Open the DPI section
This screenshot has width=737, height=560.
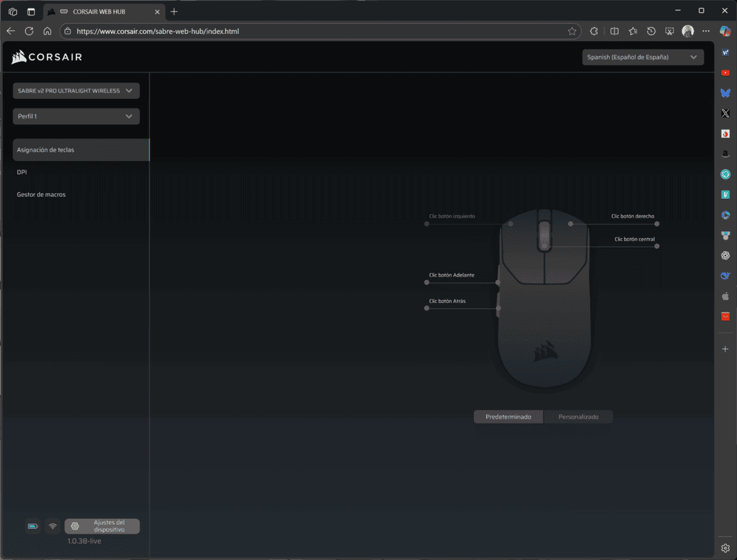22,172
